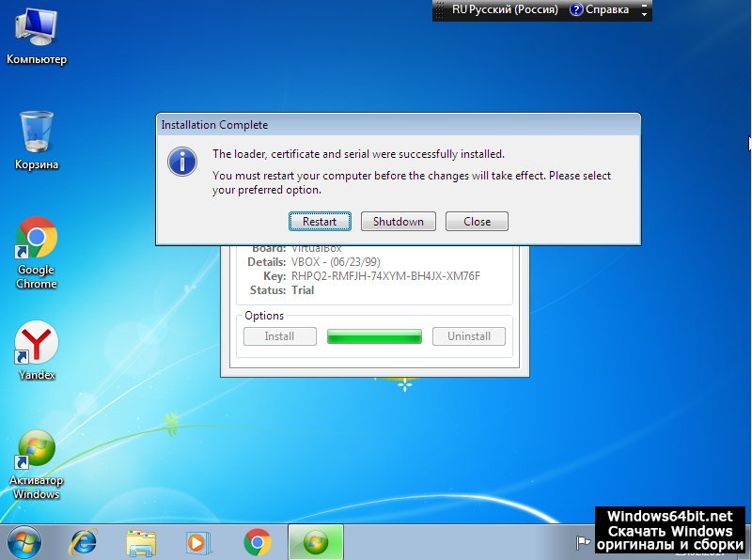Open Windows Explorer folder in taskbar
752x560 pixels.
[x=141, y=542]
